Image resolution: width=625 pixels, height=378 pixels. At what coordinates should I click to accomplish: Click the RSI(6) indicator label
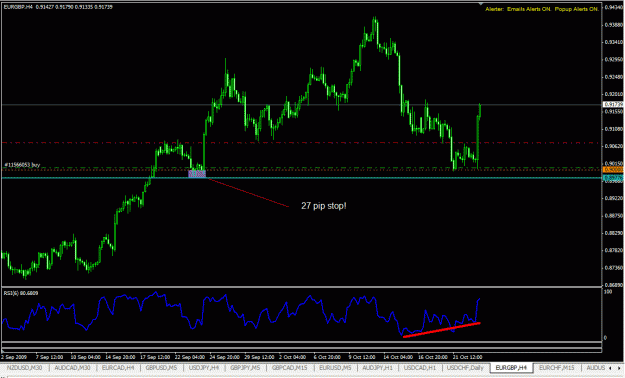pyautogui.click(x=21, y=293)
